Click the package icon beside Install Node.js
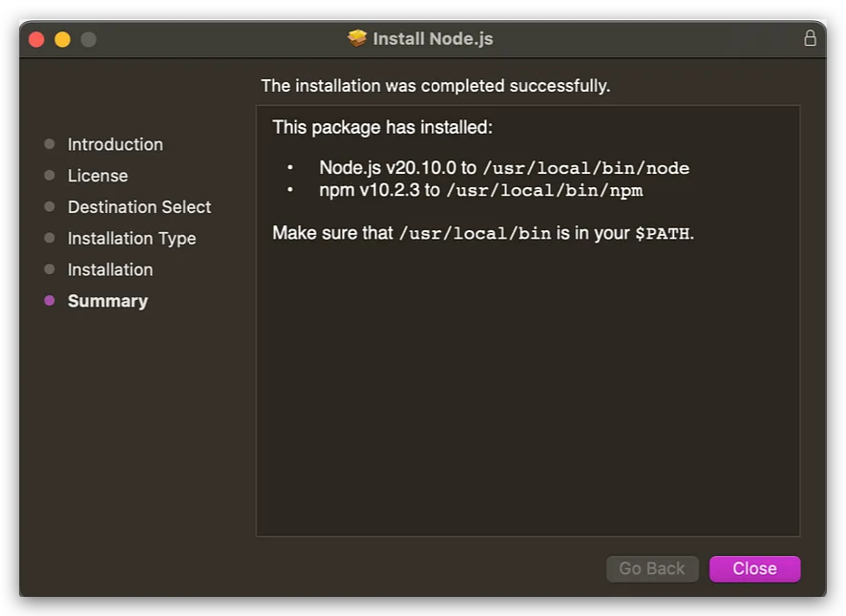846x616 pixels. tap(356, 38)
